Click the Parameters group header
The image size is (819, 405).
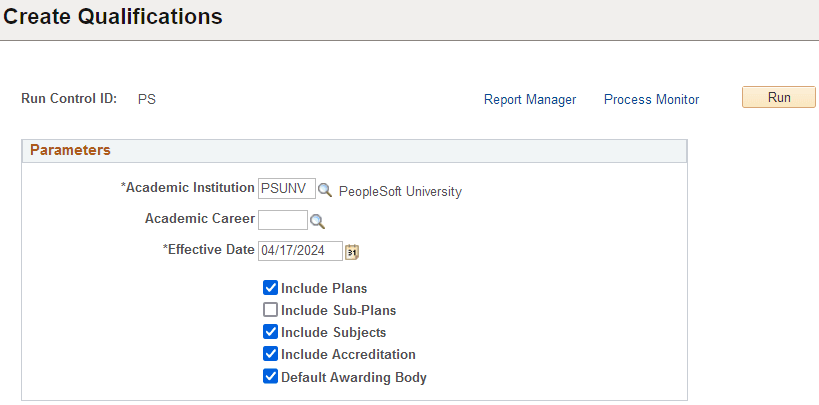(70, 150)
